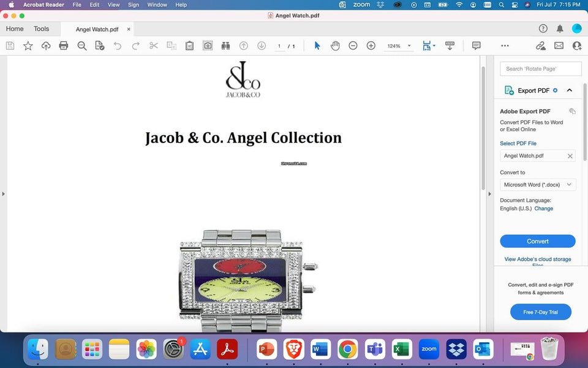Click the clipboard paste icon
This screenshot has width=588, height=368.
click(190, 46)
